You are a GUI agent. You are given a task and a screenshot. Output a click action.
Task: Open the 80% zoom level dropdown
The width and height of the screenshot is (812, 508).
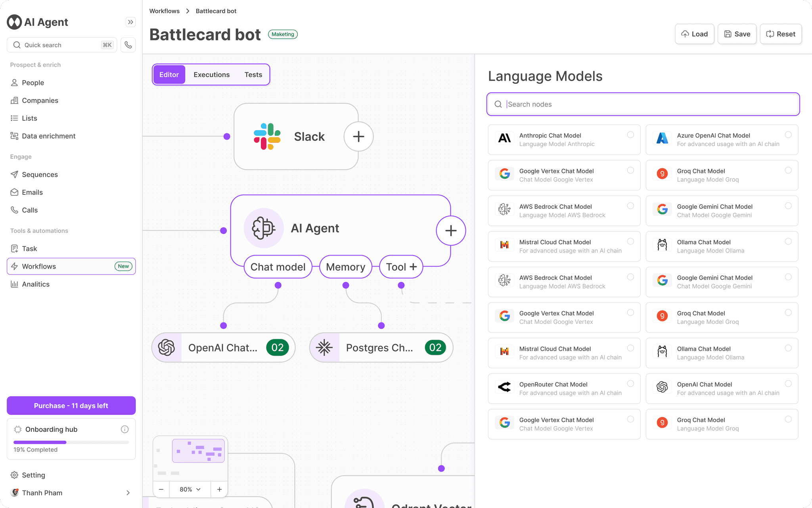[190, 489]
